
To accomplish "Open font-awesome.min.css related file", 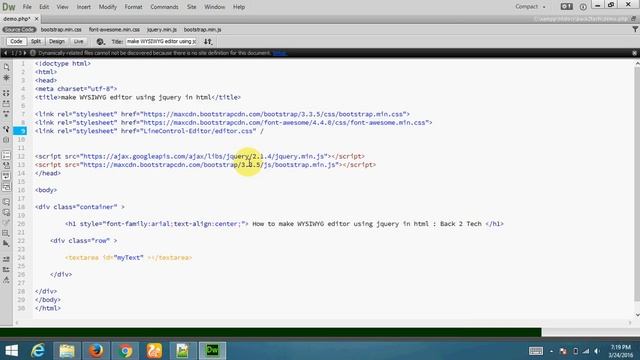I will (x=114, y=29).
